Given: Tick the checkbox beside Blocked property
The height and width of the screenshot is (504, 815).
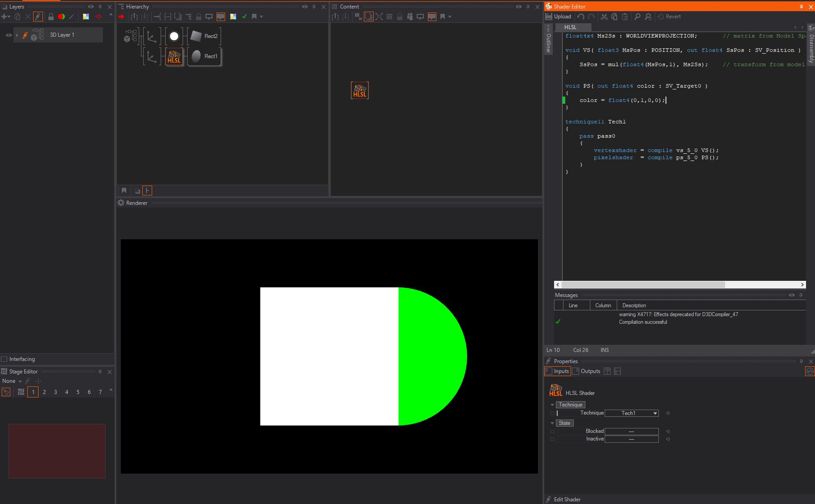Looking at the screenshot, I should click(552, 432).
